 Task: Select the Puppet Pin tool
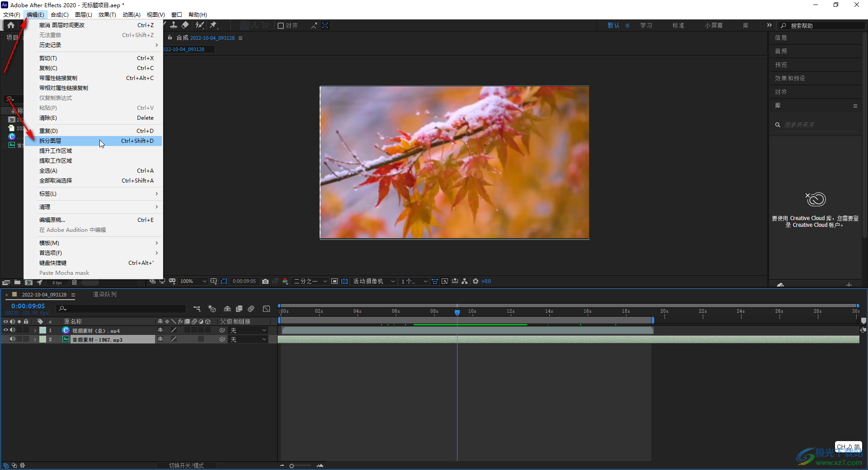[213, 25]
